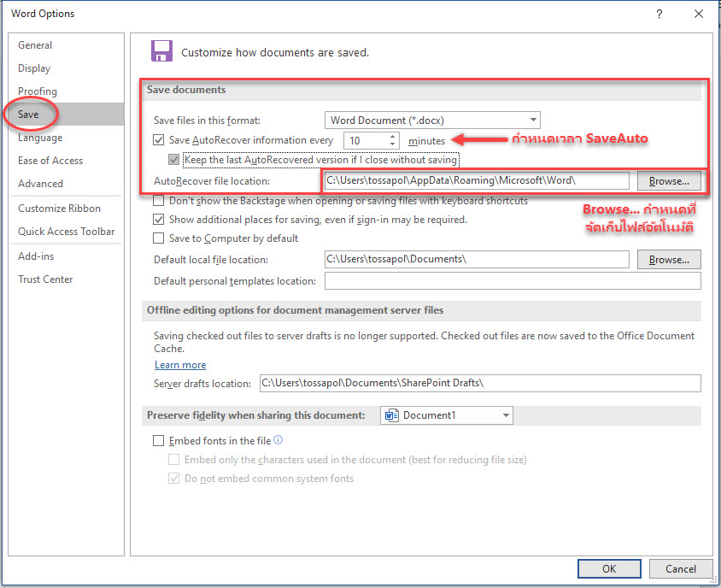Enable Save to Computer by default
Screen dimensions: 721x588
[x=158, y=238]
